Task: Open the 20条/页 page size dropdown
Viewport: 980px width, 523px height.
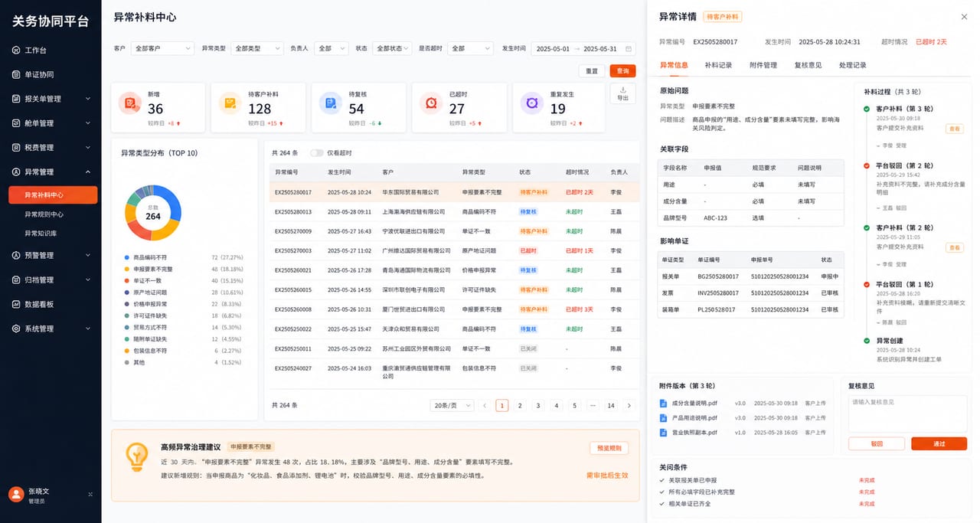Action: (x=452, y=406)
